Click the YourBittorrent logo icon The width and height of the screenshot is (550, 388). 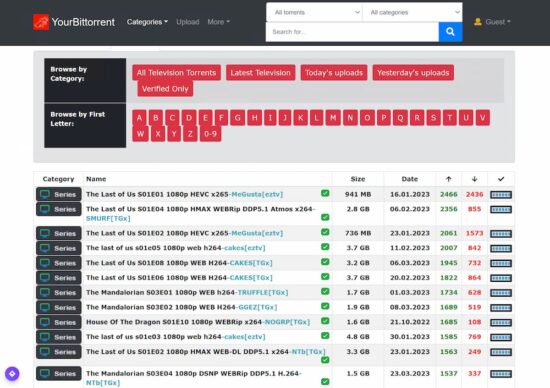click(x=41, y=22)
